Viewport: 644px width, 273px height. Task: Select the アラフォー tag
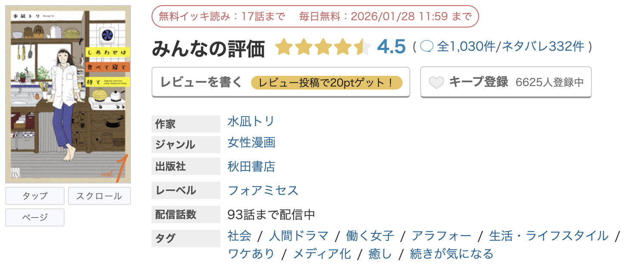441,236
